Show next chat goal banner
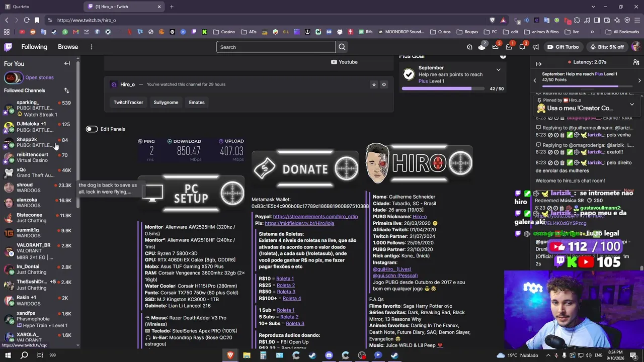The width and height of the screenshot is (644, 362). tap(639, 80)
